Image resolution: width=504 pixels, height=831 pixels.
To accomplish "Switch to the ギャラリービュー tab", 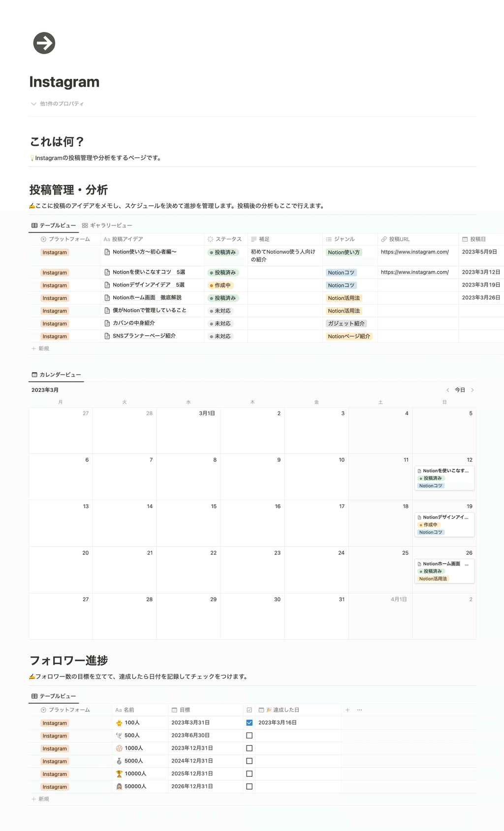I will (107, 225).
